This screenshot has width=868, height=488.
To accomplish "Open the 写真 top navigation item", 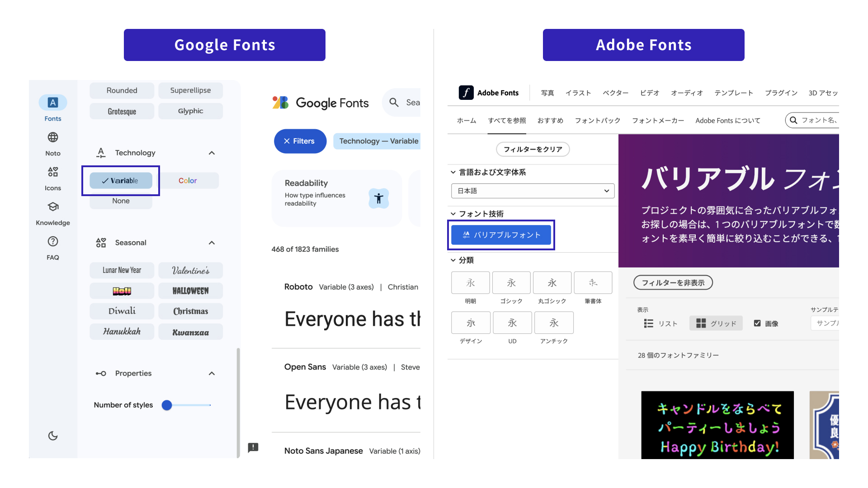I will pos(547,93).
